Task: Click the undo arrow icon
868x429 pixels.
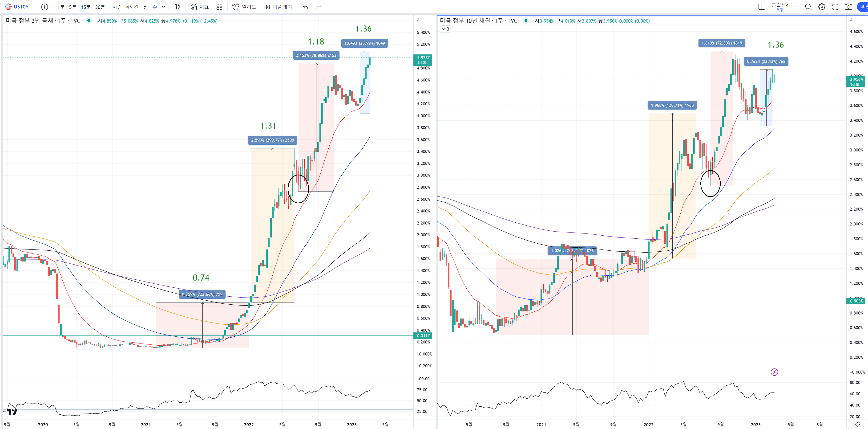Action: tap(305, 7)
